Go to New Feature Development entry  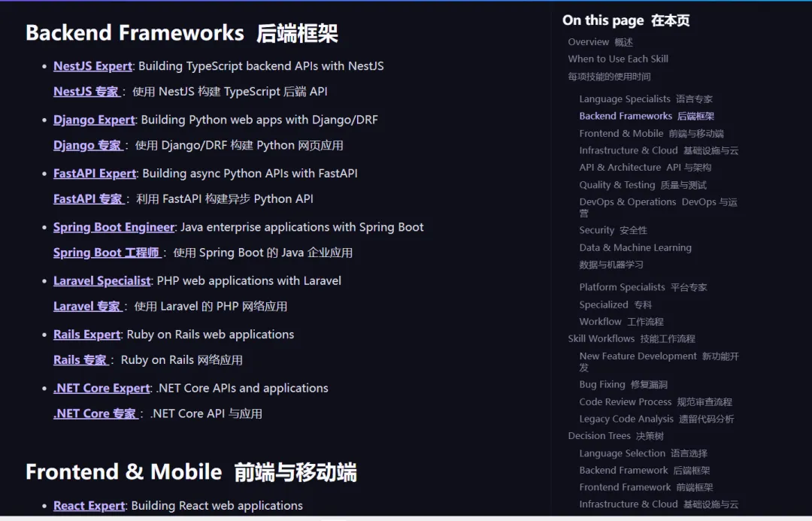click(x=659, y=362)
